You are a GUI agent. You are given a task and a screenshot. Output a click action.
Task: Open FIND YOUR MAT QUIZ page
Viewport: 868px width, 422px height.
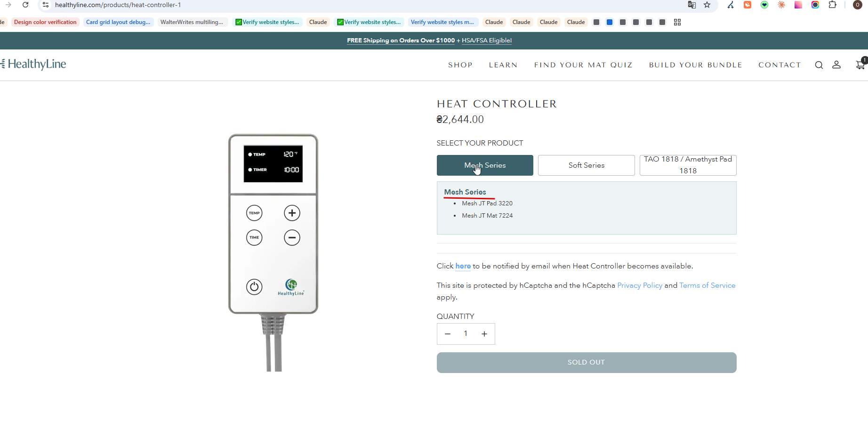click(583, 65)
